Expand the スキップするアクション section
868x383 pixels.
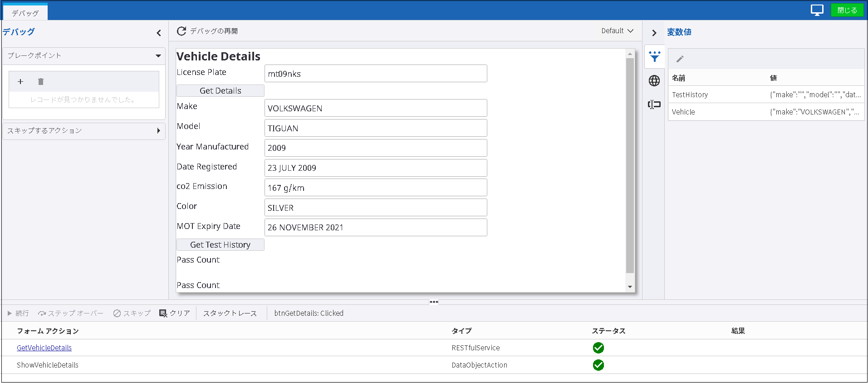158,131
